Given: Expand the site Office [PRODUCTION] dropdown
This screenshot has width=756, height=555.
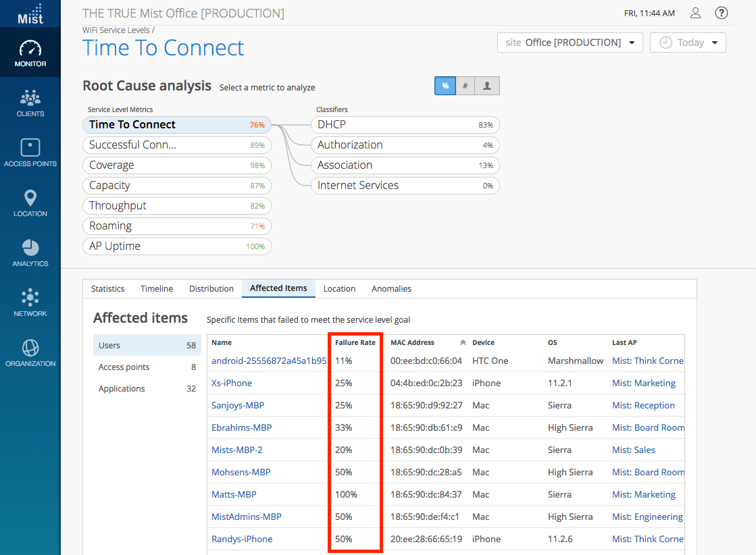Looking at the screenshot, I should (x=570, y=43).
